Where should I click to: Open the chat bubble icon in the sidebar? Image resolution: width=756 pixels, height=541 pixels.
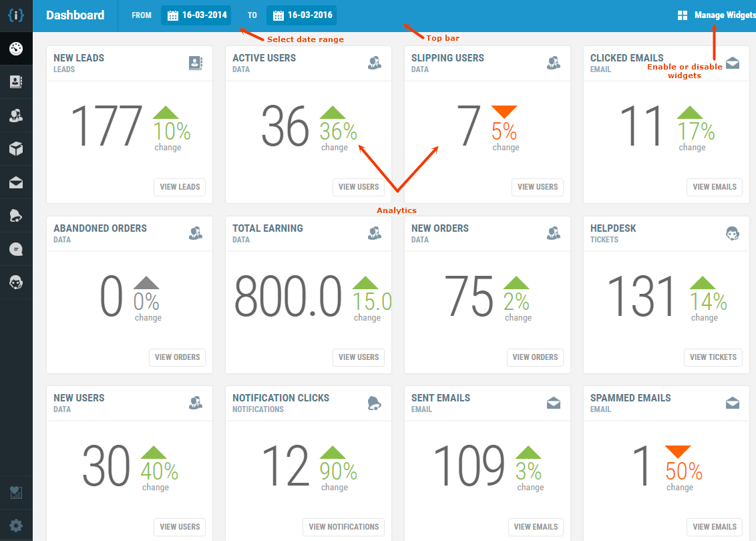(x=15, y=248)
